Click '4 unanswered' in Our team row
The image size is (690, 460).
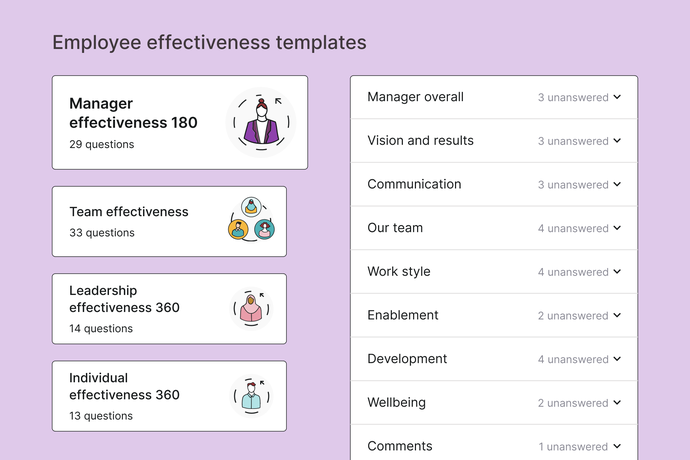[573, 228]
